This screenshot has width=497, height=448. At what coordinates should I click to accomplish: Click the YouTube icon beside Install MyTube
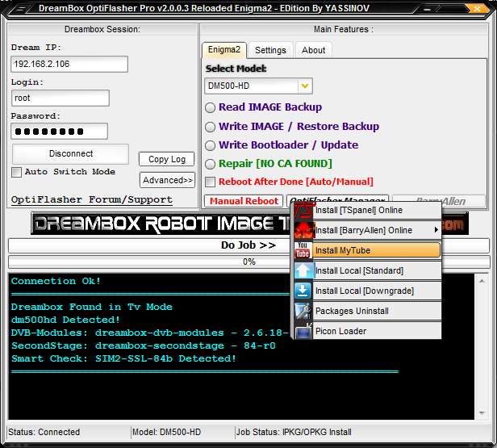[303, 250]
